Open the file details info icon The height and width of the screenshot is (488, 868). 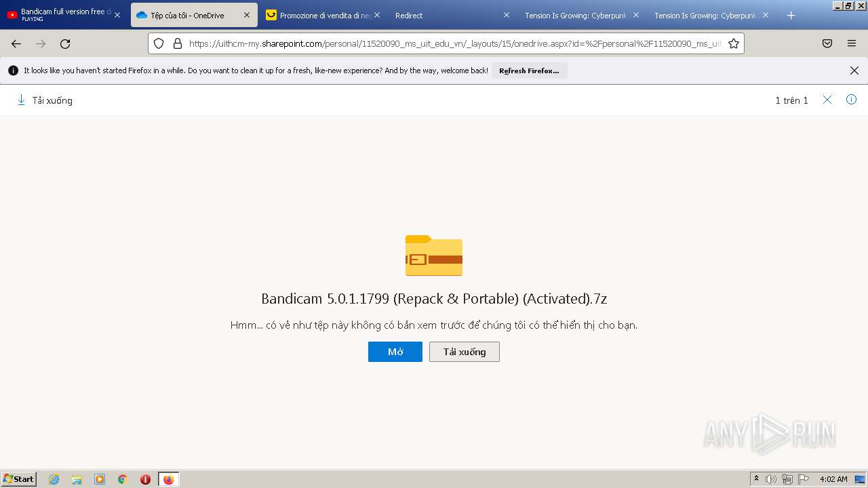[x=852, y=100]
